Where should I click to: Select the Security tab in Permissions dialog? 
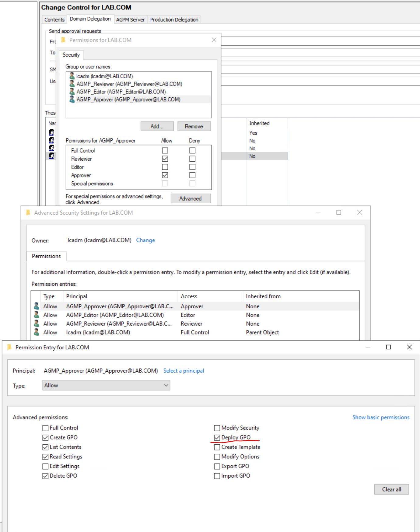click(71, 55)
